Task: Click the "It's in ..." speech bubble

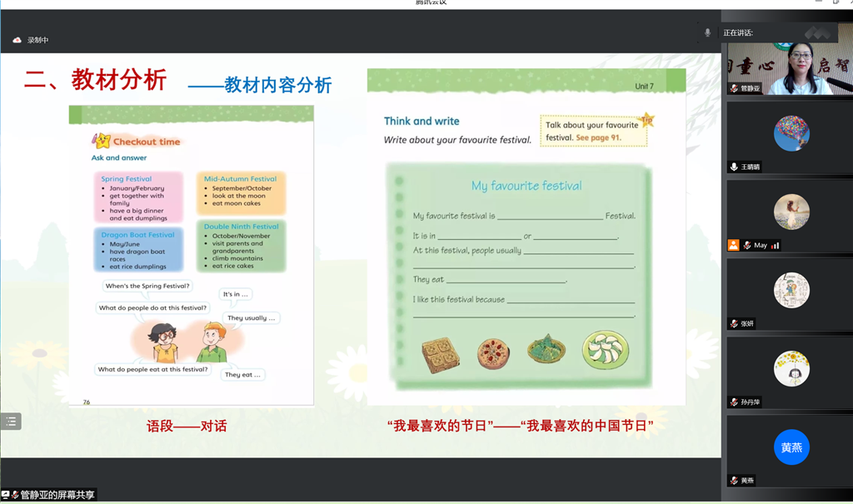Action: point(236,294)
